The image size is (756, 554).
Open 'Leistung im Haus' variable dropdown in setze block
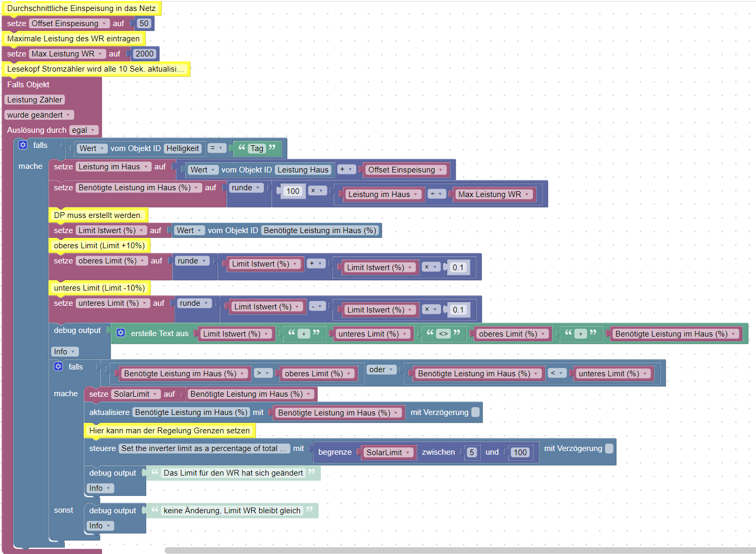[113, 167]
